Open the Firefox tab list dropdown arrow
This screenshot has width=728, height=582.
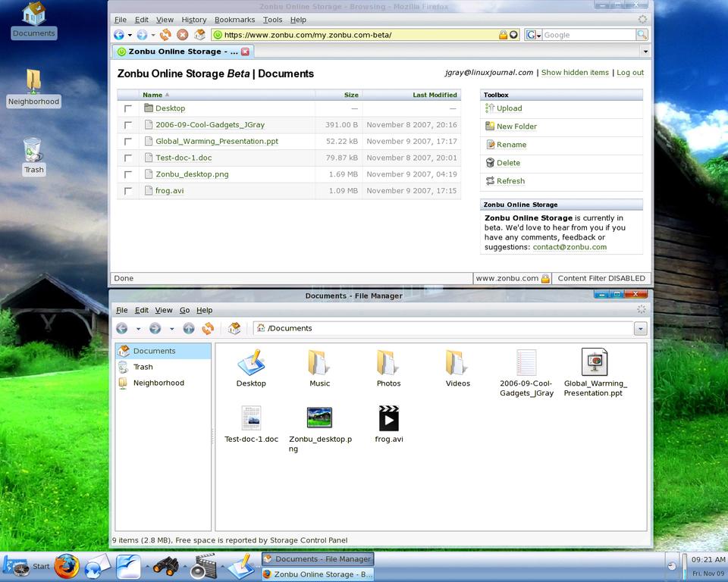tap(645, 52)
